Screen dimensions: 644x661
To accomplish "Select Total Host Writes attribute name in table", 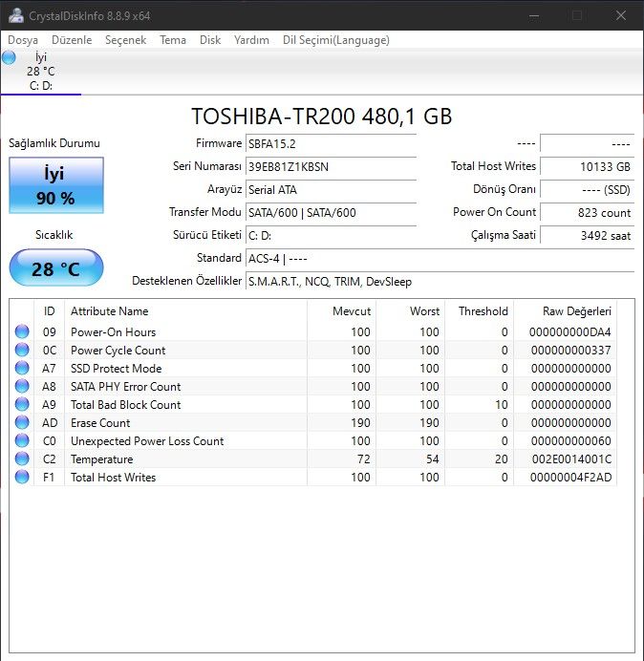I will pyautogui.click(x=113, y=478).
